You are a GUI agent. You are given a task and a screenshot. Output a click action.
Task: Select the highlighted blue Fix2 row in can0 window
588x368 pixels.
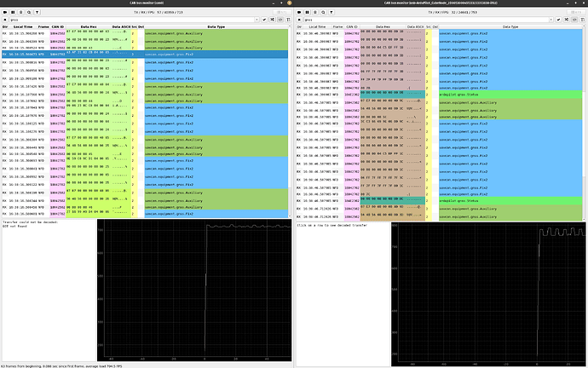pyautogui.click(x=145, y=55)
